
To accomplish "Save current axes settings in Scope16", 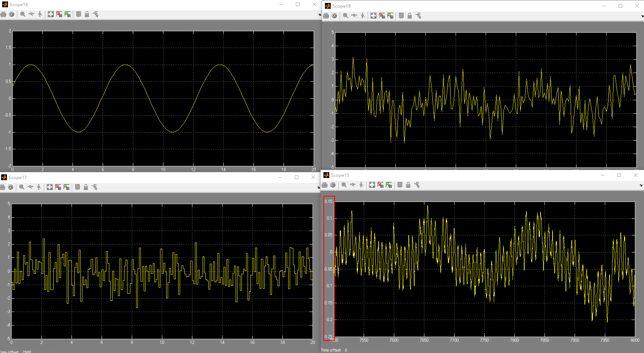I will [x=59, y=14].
